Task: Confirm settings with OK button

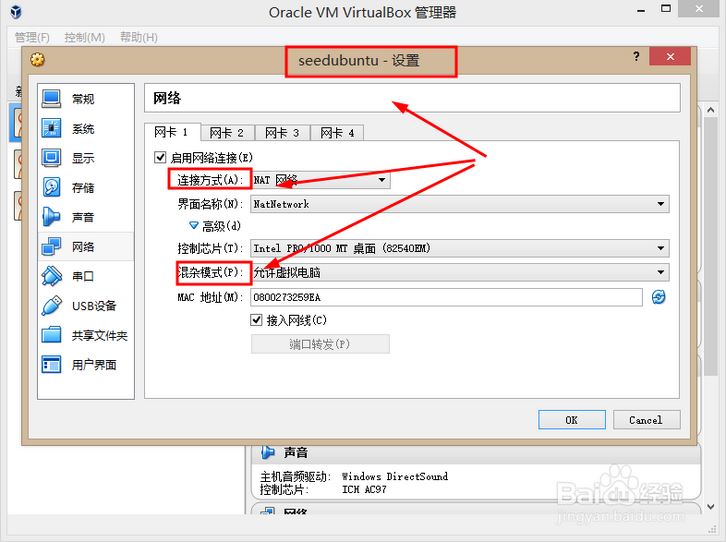Action: [572, 420]
